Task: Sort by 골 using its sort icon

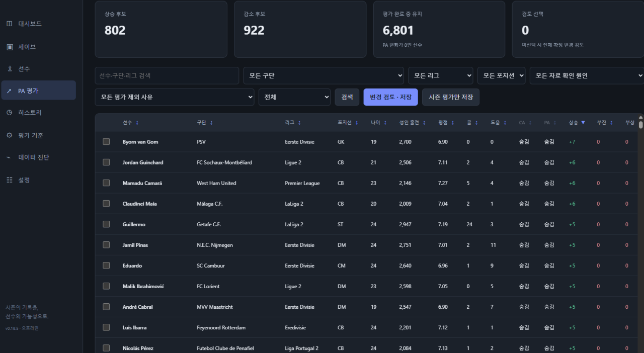Action: pos(476,123)
